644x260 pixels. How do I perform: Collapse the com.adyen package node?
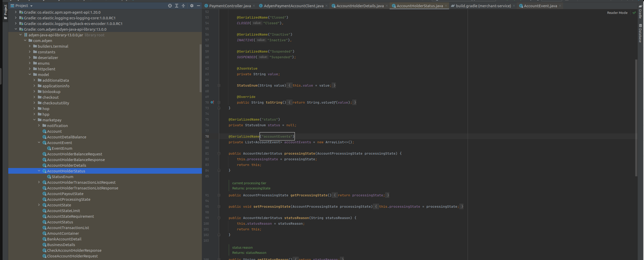pos(25,40)
